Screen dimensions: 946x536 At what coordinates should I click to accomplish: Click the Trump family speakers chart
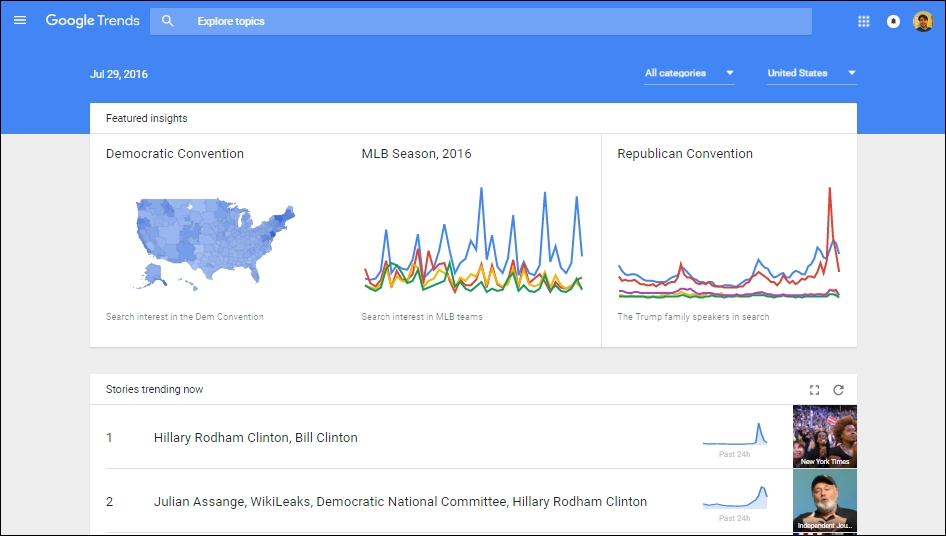pos(729,243)
